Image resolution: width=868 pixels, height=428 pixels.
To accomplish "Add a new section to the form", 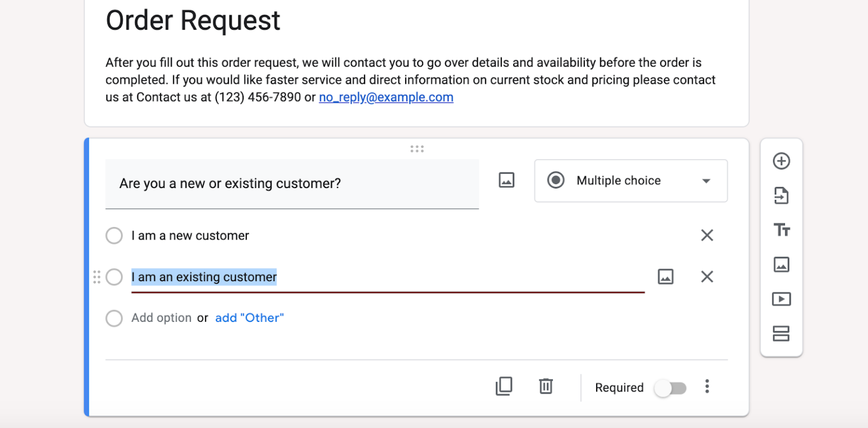I will coord(782,334).
